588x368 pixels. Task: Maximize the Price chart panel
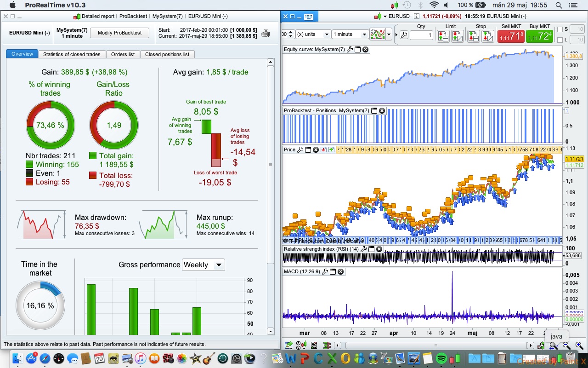[308, 149]
